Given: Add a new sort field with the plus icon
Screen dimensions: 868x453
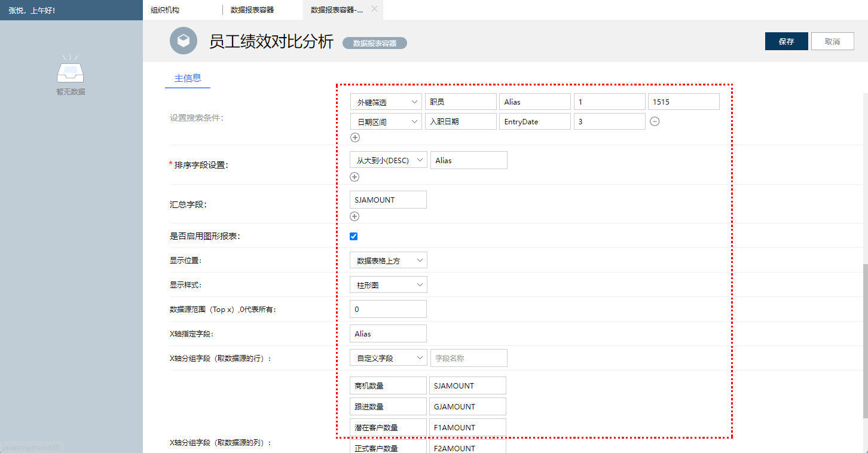Looking at the screenshot, I should [x=354, y=177].
